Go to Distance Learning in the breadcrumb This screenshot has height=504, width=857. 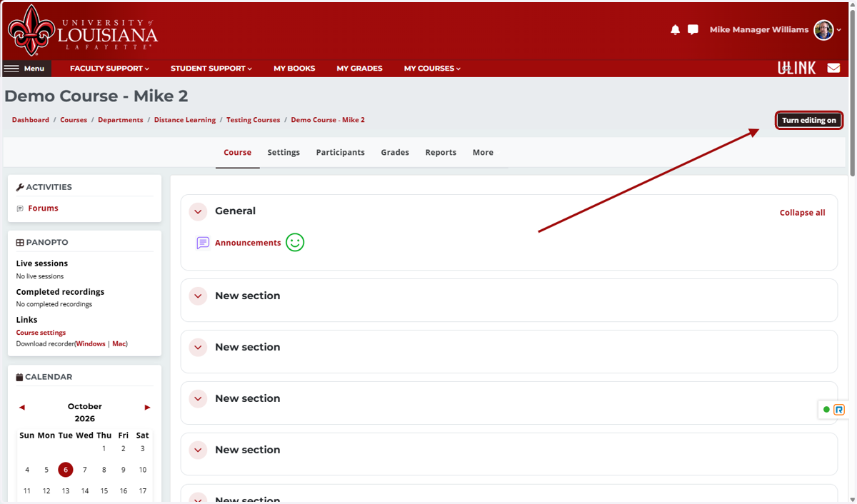click(x=185, y=120)
